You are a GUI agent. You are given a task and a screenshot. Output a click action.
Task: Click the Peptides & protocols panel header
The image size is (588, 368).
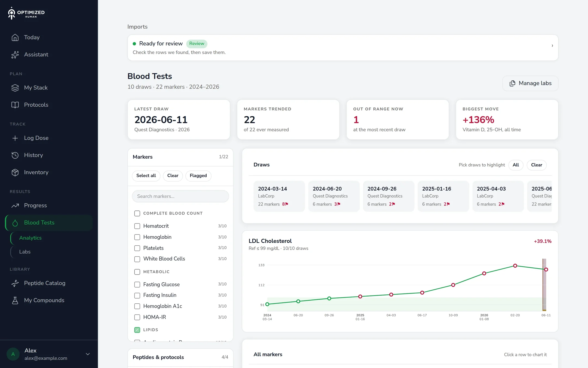pyautogui.click(x=180, y=357)
